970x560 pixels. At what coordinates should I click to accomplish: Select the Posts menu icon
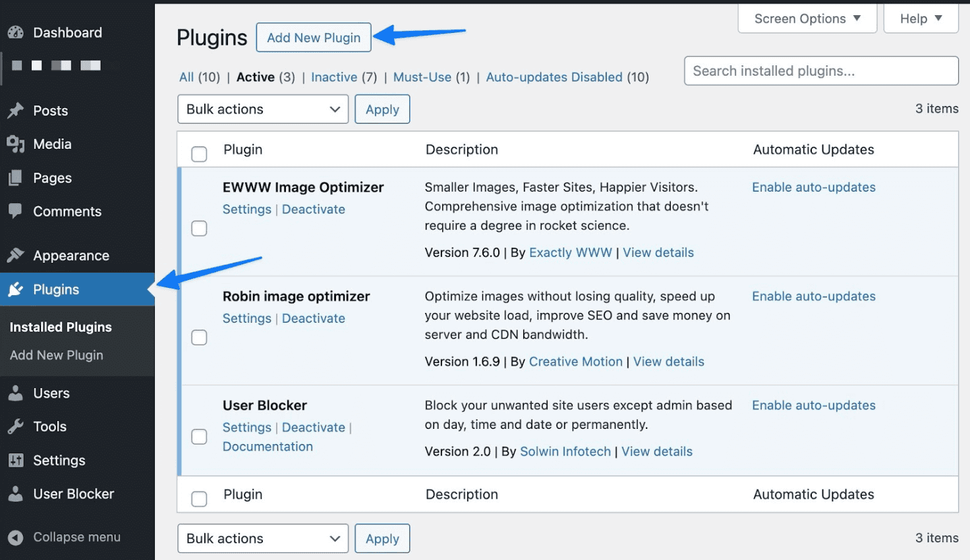(x=16, y=111)
